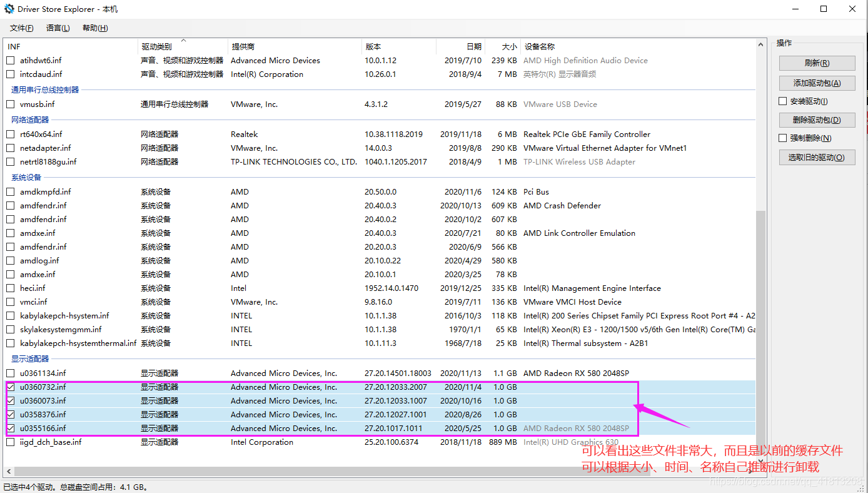Check the kabylakepch-hsystem.inf checkbox
868x493 pixels.
click(x=10, y=316)
